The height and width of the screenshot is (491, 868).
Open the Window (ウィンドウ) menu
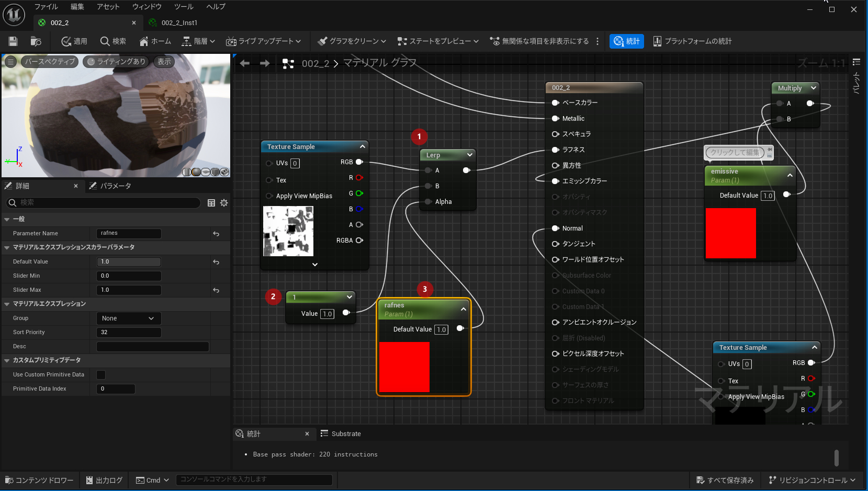click(146, 7)
